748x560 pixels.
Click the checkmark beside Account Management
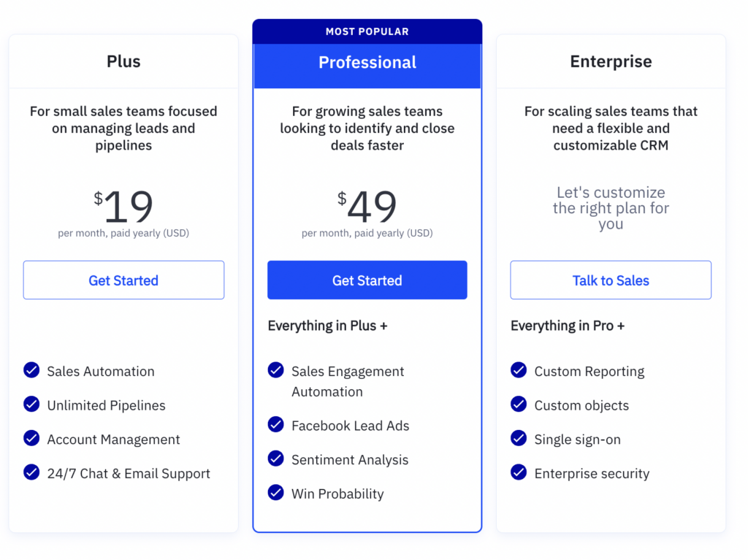(x=31, y=438)
